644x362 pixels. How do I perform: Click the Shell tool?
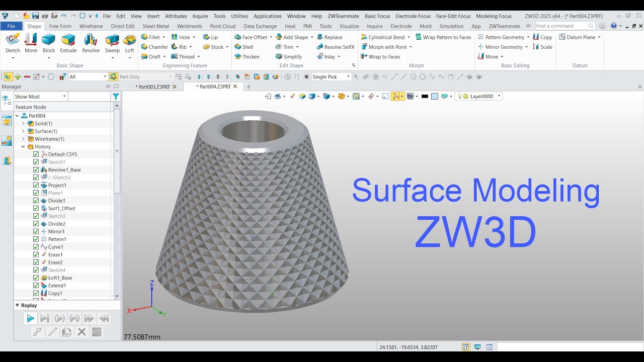[x=244, y=47]
